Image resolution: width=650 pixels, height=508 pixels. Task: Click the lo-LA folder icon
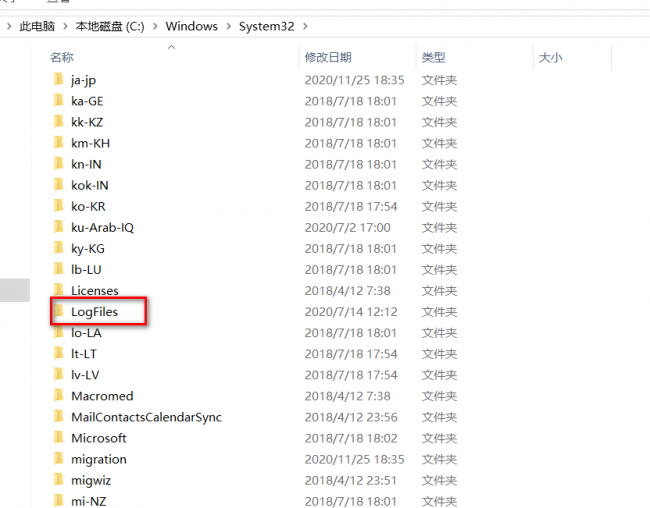[59, 332]
